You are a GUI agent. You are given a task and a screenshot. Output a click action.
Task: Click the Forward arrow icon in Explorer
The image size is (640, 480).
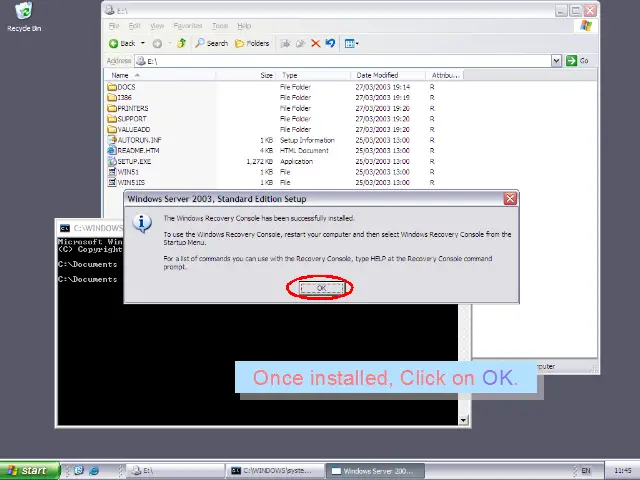point(157,43)
